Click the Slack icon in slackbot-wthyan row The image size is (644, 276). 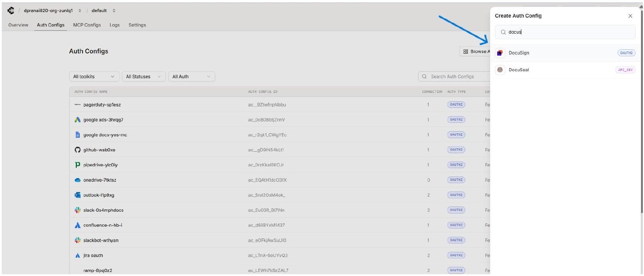pos(77,240)
